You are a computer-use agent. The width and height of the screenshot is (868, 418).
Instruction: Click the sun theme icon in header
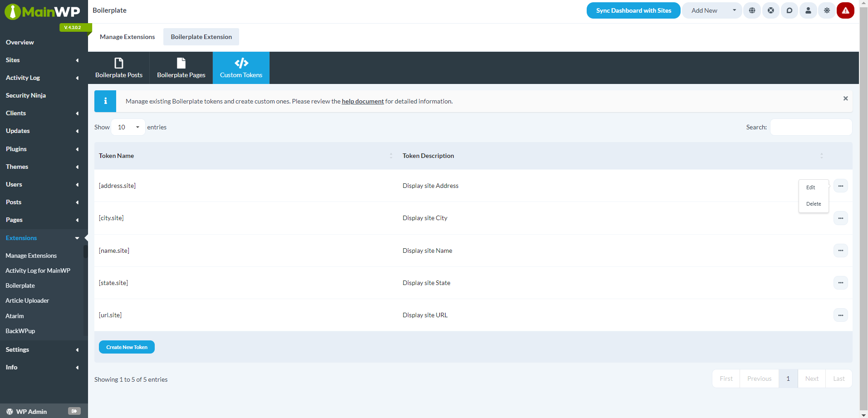pyautogui.click(x=827, y=10)
